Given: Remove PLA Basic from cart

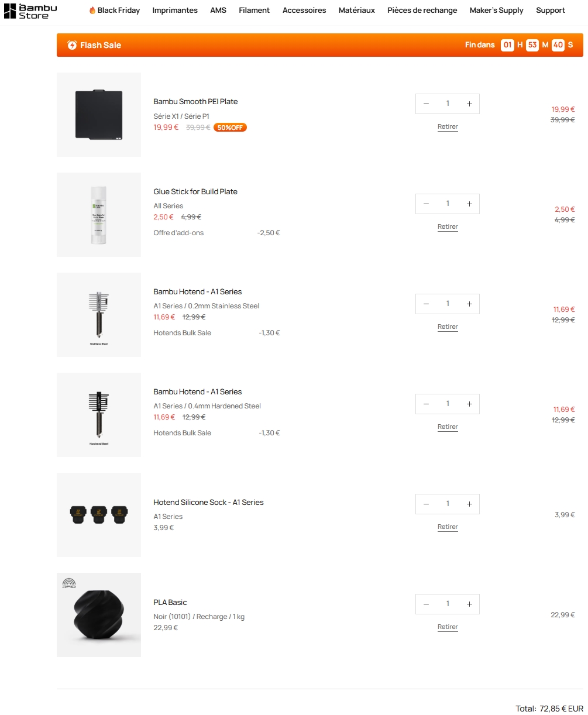Looking at the screenshot, I should click(x=448, y=627).
